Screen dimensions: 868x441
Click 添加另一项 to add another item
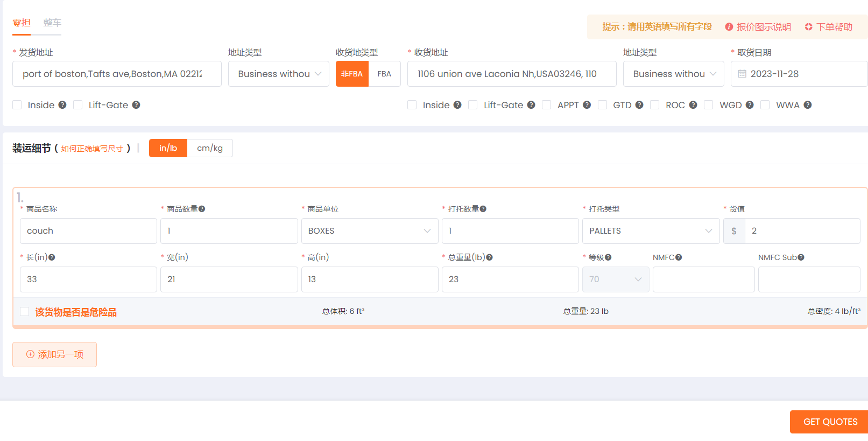(54, 354)
